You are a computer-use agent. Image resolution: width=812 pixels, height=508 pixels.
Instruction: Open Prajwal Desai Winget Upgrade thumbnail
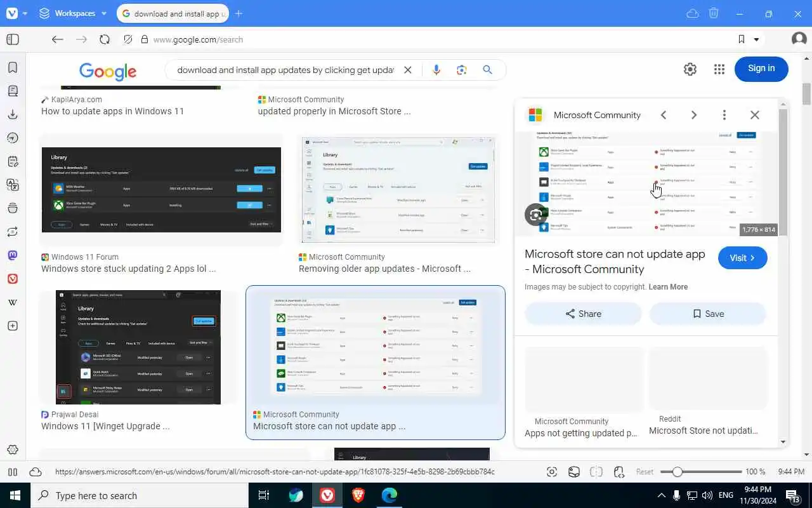pos(138,347)
